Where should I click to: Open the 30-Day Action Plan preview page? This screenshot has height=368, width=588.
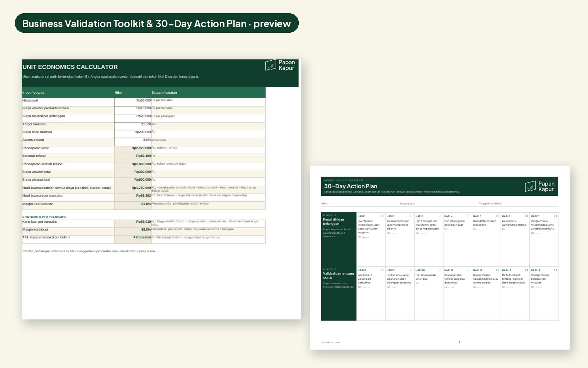point(440,258)
